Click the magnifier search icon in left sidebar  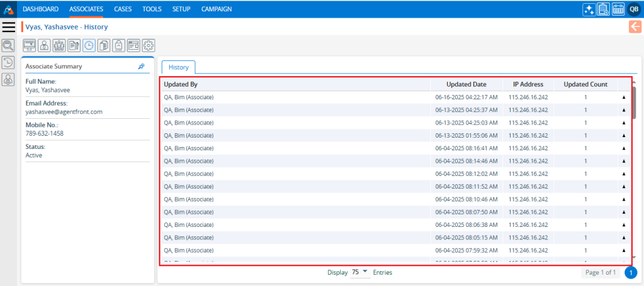pyautogui.click(x=8, y=45)
